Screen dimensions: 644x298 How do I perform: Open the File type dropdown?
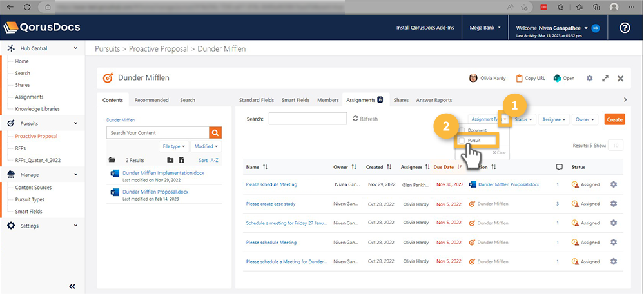[x=174, y=146]
